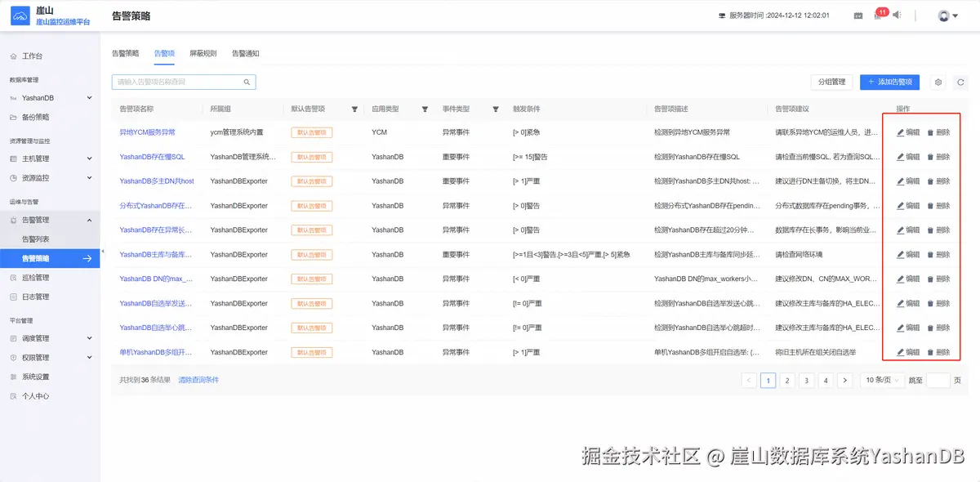Screen dimensions: 980x482
Task: Edit the YashanDB存在异常长 alert row
Action: 907,230
